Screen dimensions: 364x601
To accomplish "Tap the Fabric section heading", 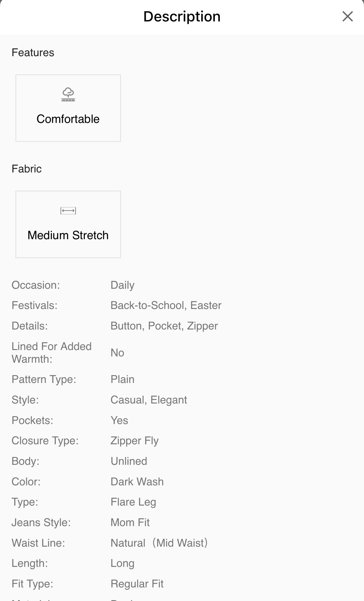I will click(27, 169).
